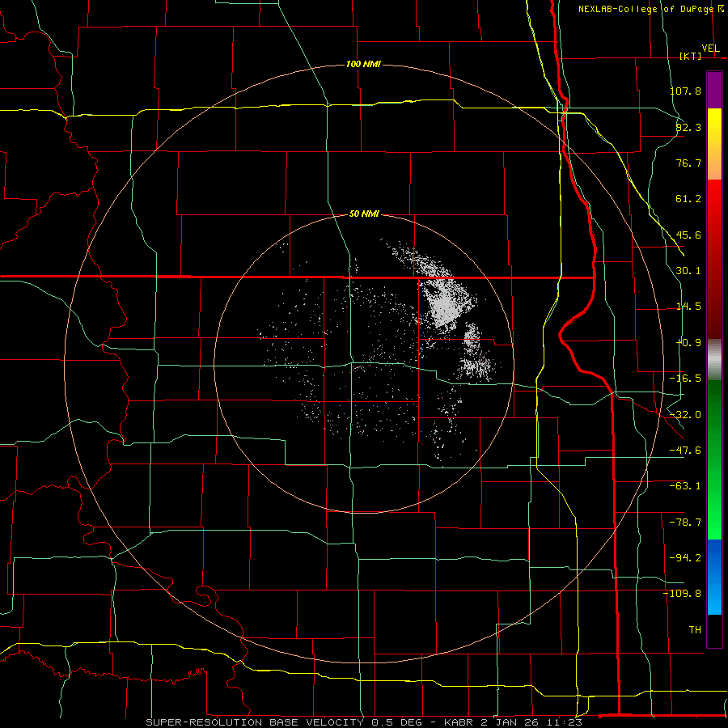Click the Super-Resolution Base Velocity caption text
The width and height of the screenshot is (728, 728).
(x=363, y=722)
